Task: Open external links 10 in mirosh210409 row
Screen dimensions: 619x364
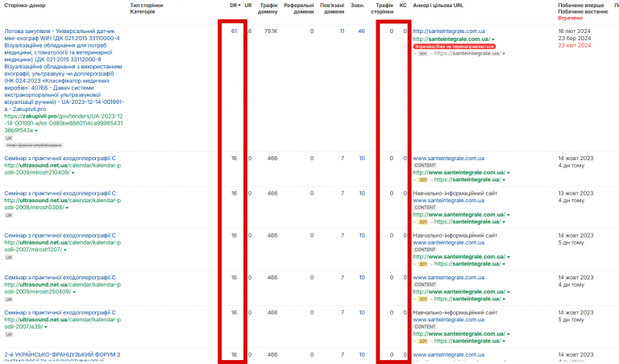Action: (x=362, y=158)
